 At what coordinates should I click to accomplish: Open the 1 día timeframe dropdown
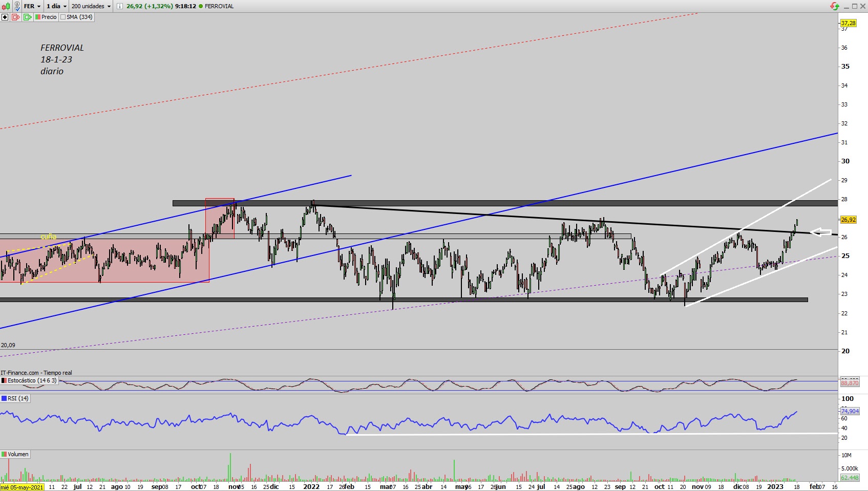pos(57,6)
